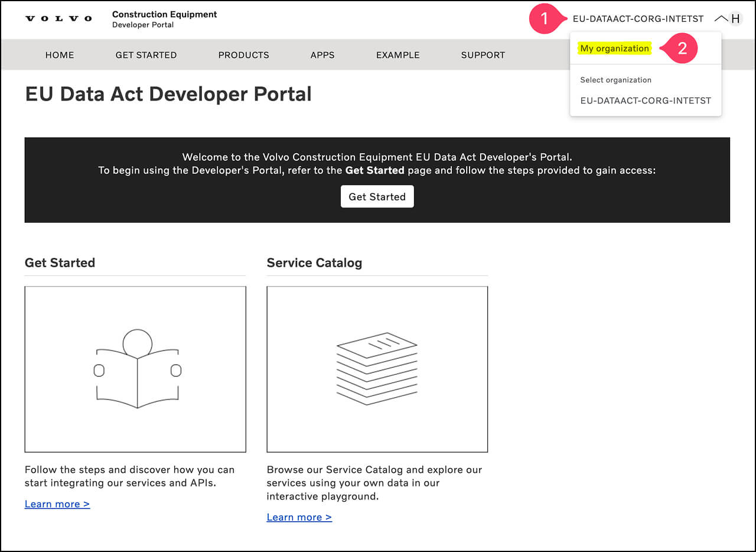The width and height of the screenshot is (756, 552).
Task: Follow Learn more link under Get Started
Action: tap(57, 504)
